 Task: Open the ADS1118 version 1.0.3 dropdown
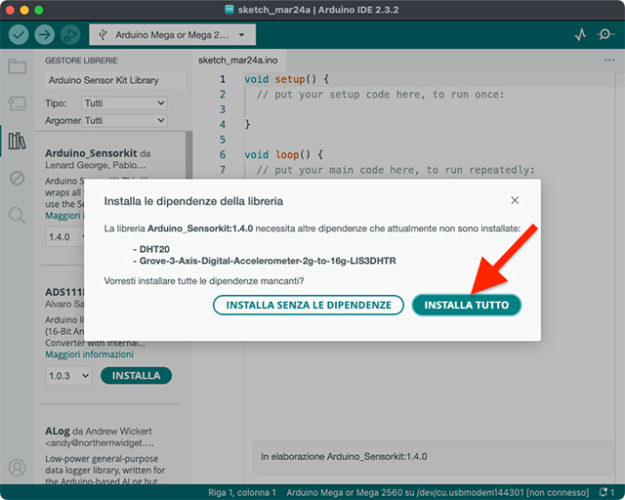[69, 376]
